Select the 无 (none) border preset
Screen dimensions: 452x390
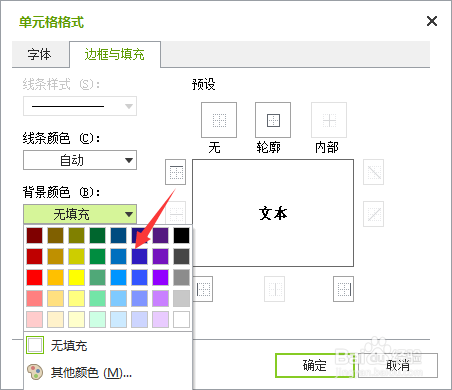coord(219,120)
